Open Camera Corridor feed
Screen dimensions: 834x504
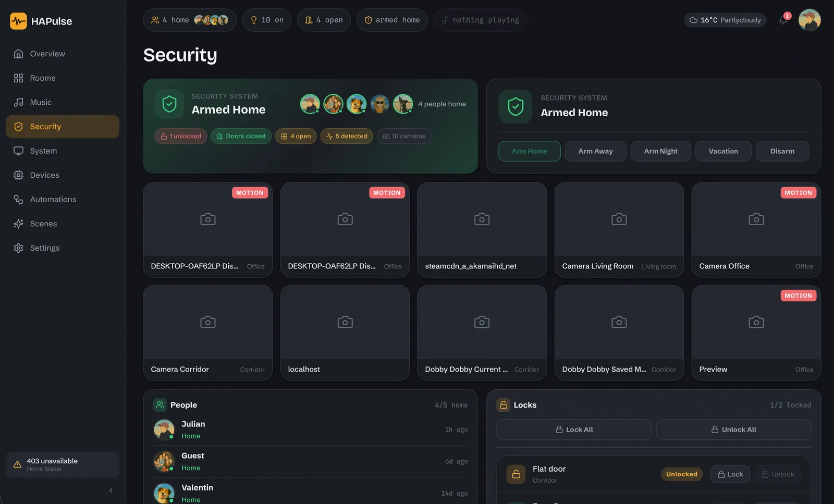pyautogui.click(x=208, y=333)
